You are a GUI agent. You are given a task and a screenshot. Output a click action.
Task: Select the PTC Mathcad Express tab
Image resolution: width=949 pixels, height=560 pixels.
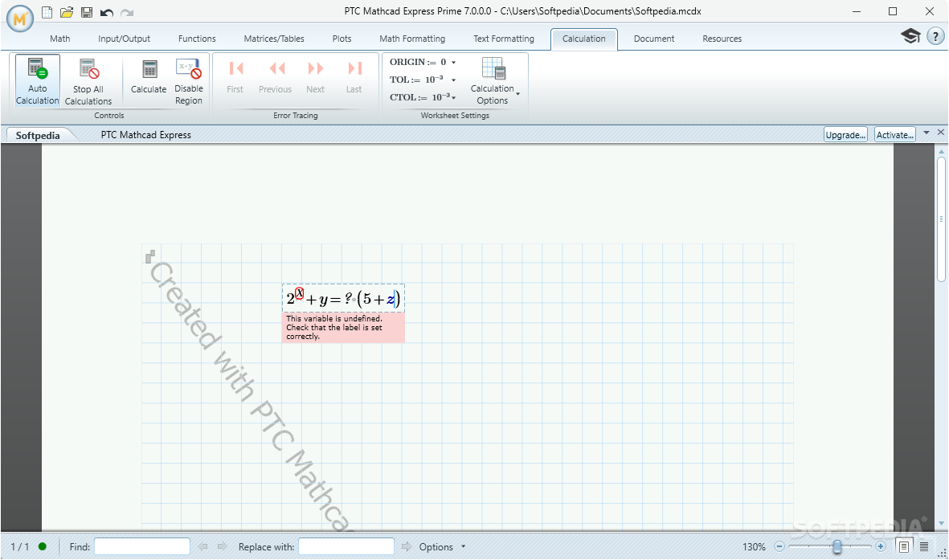click(x=146, y=135)
